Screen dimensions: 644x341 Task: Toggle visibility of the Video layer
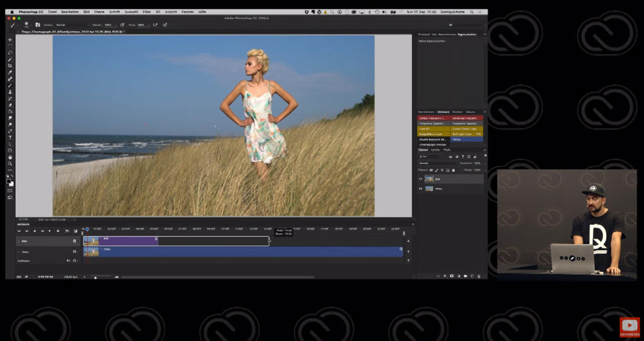pos(421,189)
